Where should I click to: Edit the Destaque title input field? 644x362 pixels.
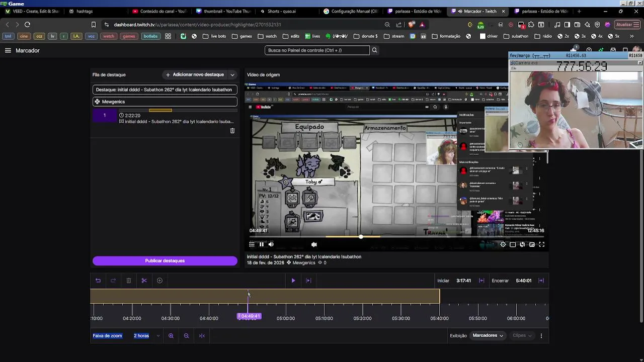165,89
